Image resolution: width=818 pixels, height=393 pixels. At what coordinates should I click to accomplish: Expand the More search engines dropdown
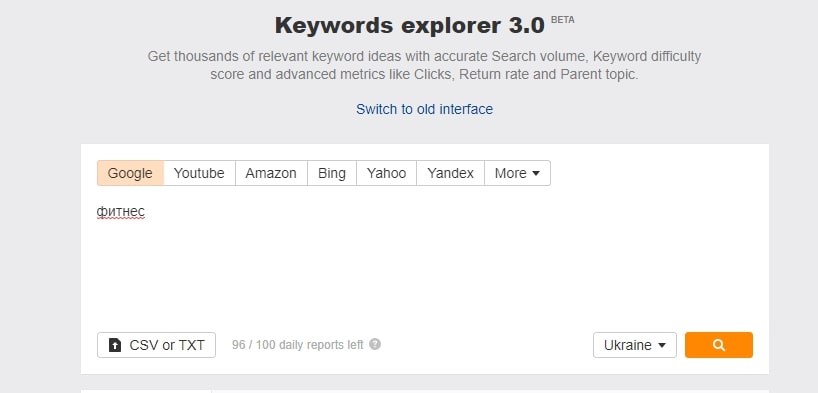pos(517,173)
